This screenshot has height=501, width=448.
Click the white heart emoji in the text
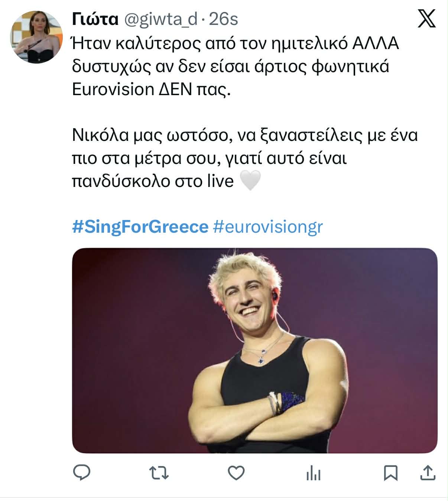251,181
